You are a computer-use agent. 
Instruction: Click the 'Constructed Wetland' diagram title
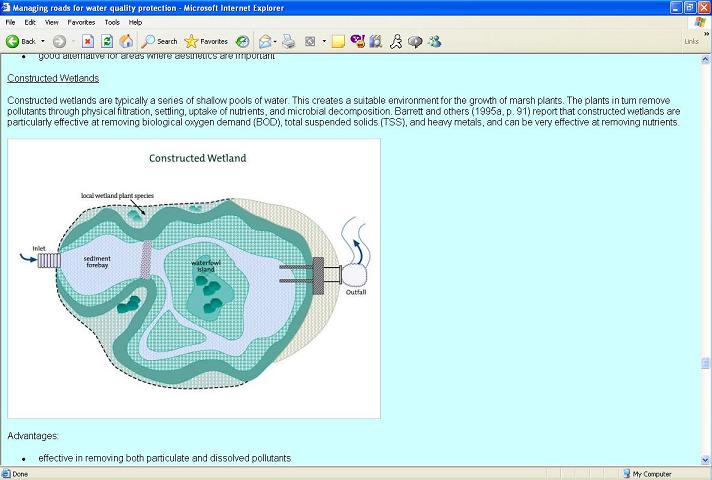pyautogui.click(x=198, y=158)
